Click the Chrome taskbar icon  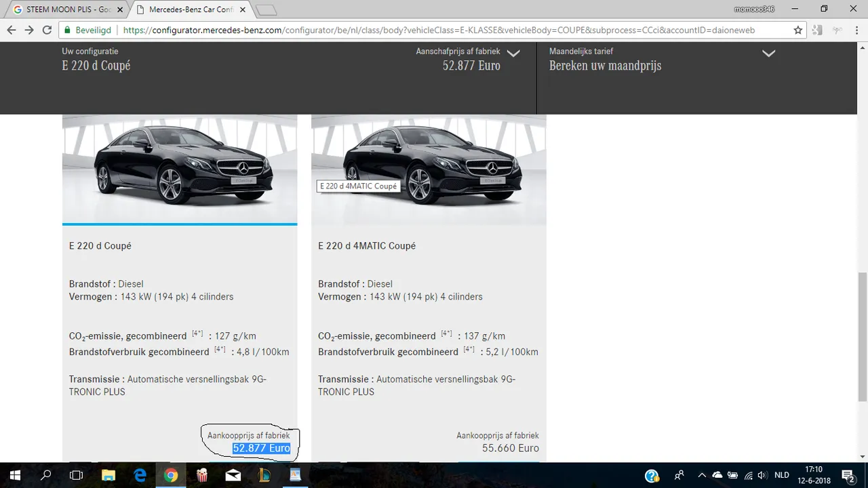(171, 475)
